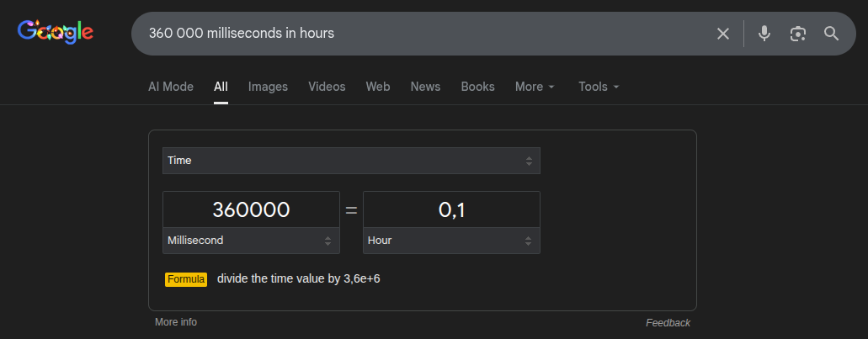Open search by image camera icon
868x339 pixels.
[798, 34]
